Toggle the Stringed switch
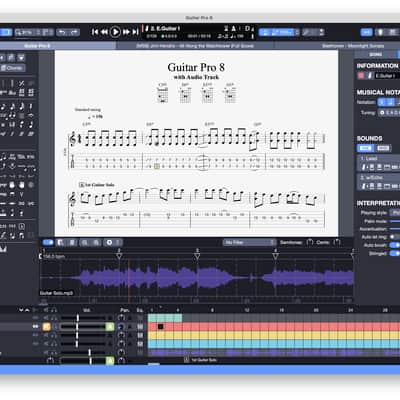 pos(395,253)
